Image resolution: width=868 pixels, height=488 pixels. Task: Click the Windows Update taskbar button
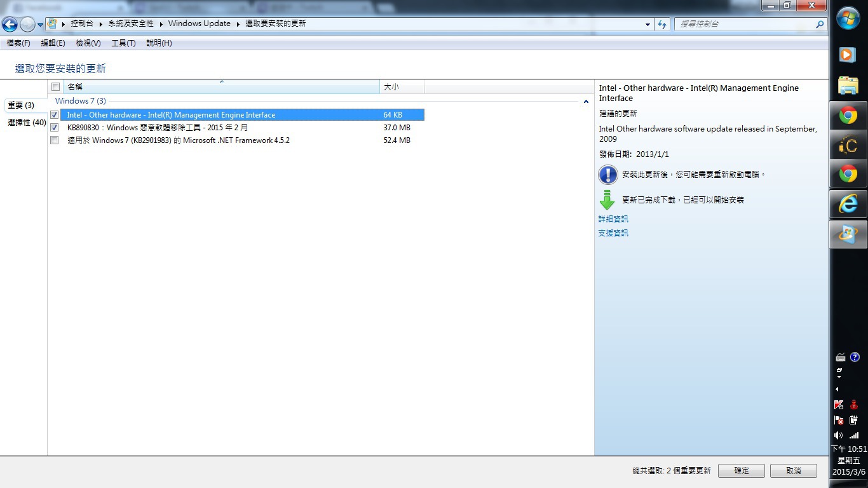click(x=848, y=234)
